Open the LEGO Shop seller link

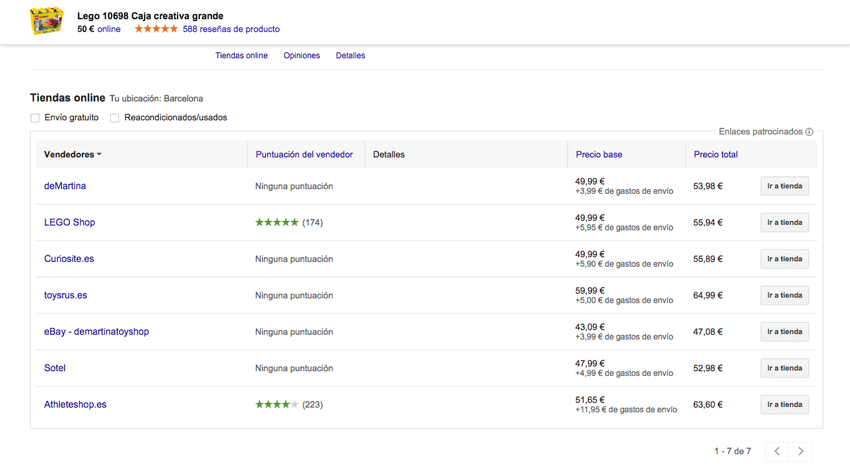click(x=69, y=222)
